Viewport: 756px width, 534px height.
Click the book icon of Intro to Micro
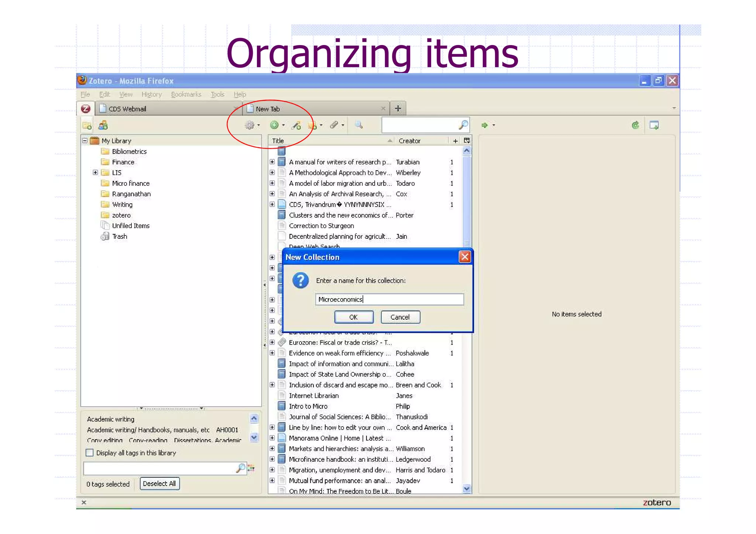[282, 406]
